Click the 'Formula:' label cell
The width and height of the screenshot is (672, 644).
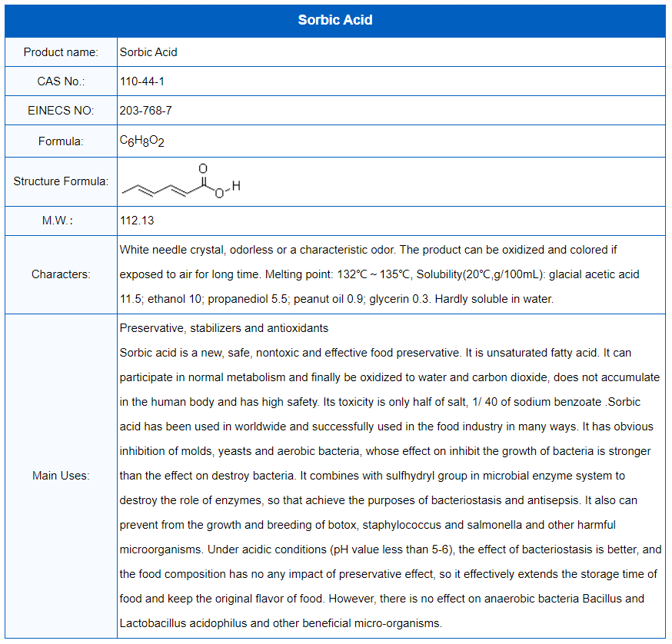click(61, 141)
